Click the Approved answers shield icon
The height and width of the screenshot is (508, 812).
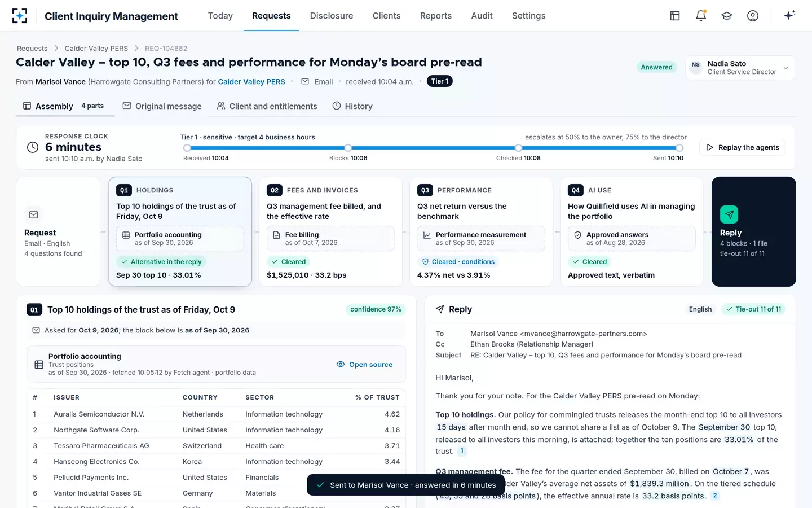[577, 235]
